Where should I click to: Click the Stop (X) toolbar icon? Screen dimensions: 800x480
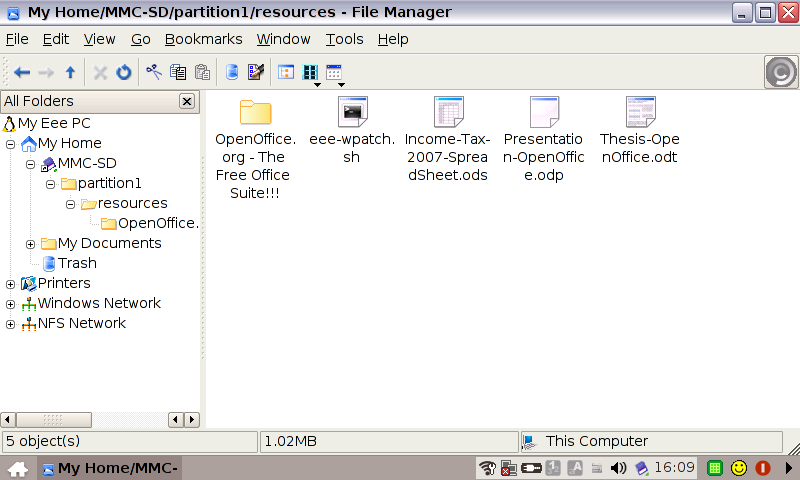point(100,72)
